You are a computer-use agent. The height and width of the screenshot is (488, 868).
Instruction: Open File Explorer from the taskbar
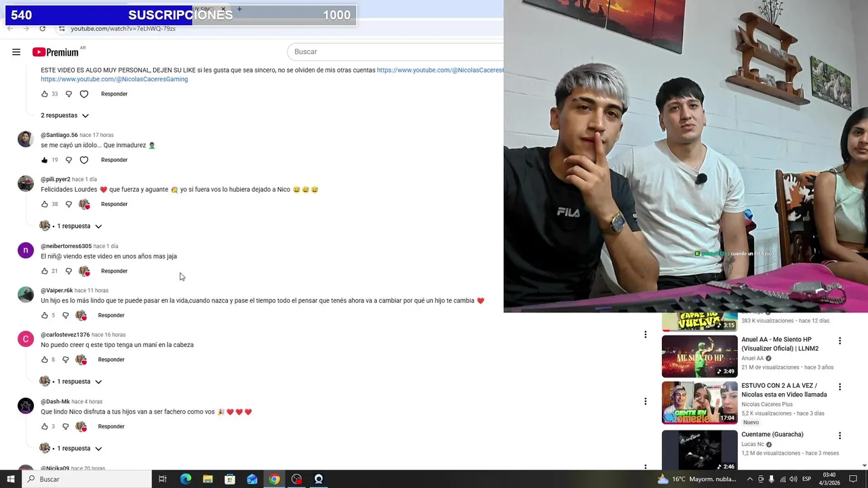coord(208,479)
